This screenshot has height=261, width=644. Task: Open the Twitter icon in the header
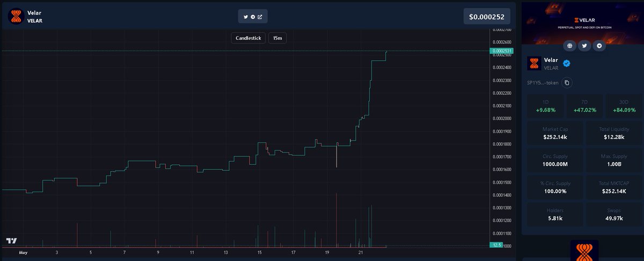[x=246, y=17]
